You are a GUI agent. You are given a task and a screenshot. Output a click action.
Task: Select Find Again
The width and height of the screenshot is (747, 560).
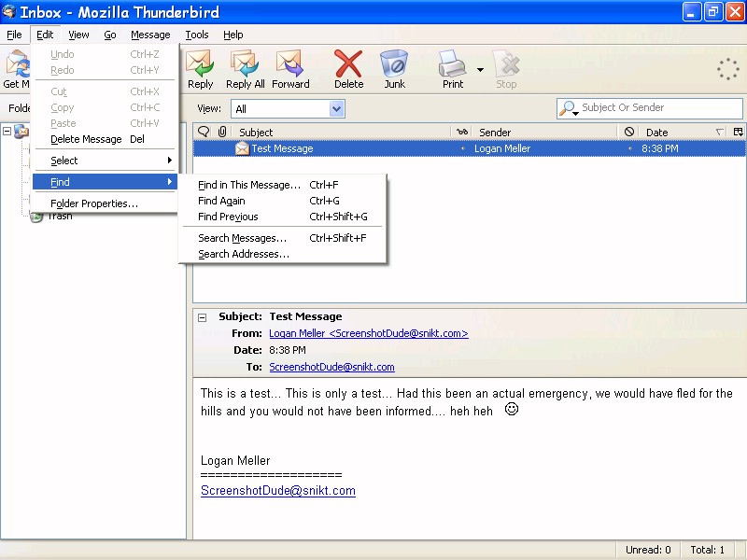283,201
